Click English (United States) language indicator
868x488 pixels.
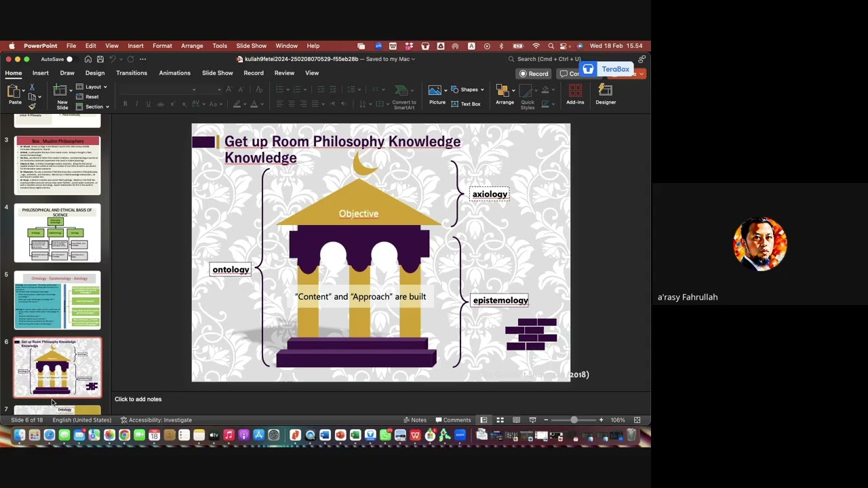(x=82, y=420)
